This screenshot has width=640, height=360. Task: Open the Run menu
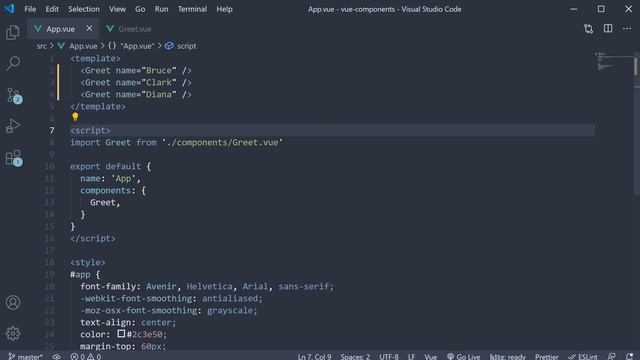click(x=161, y=9)
